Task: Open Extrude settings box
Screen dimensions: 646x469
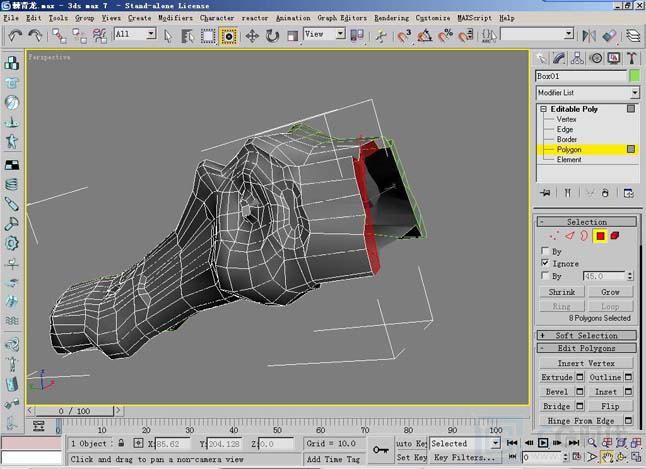Action: [x=580, y=377]
